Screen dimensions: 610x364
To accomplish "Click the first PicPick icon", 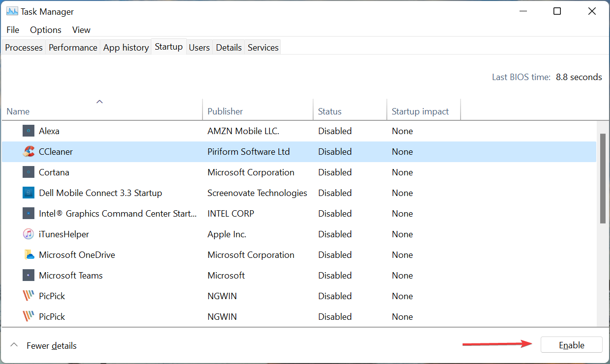I will (28, 296).
